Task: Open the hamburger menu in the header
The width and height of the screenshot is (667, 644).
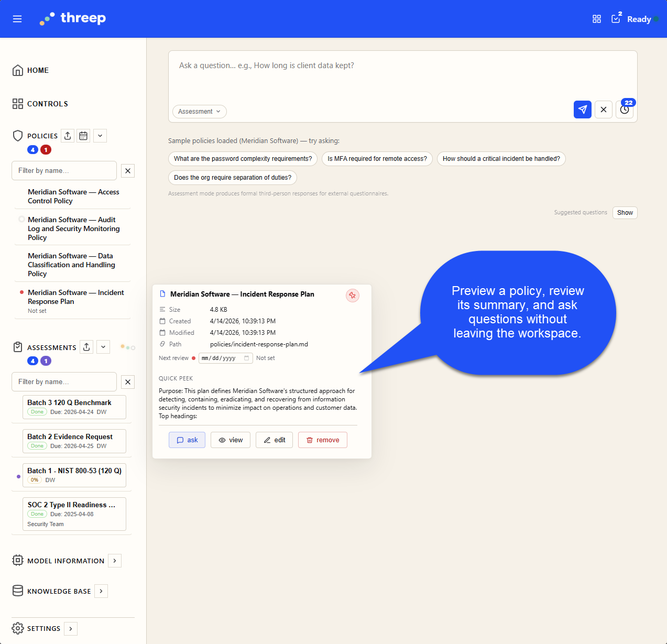Action: click(x=17, y=19)
